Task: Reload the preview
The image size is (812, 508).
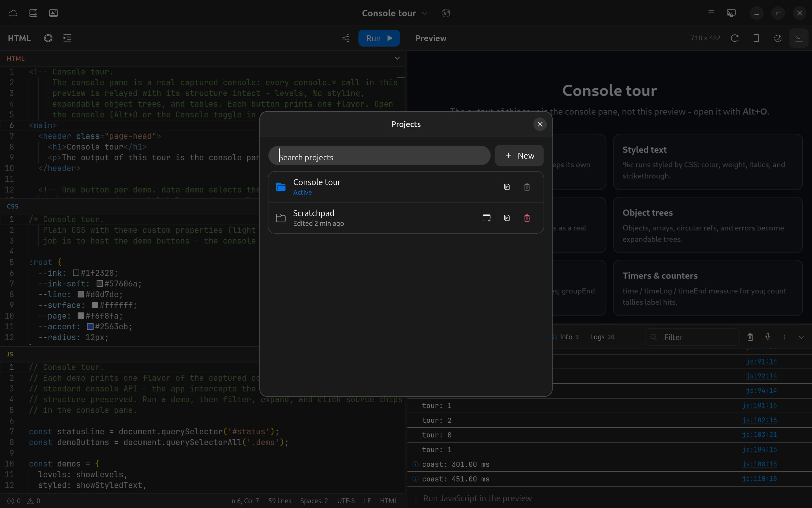Action: 734,38
